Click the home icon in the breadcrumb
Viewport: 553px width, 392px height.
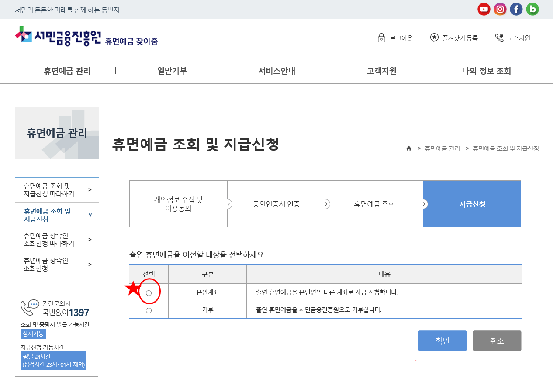click(408, 148)
